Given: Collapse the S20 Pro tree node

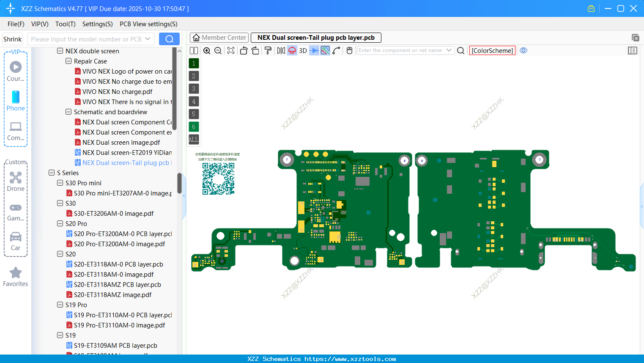Looking at the screenshot, I should [60, 223].
